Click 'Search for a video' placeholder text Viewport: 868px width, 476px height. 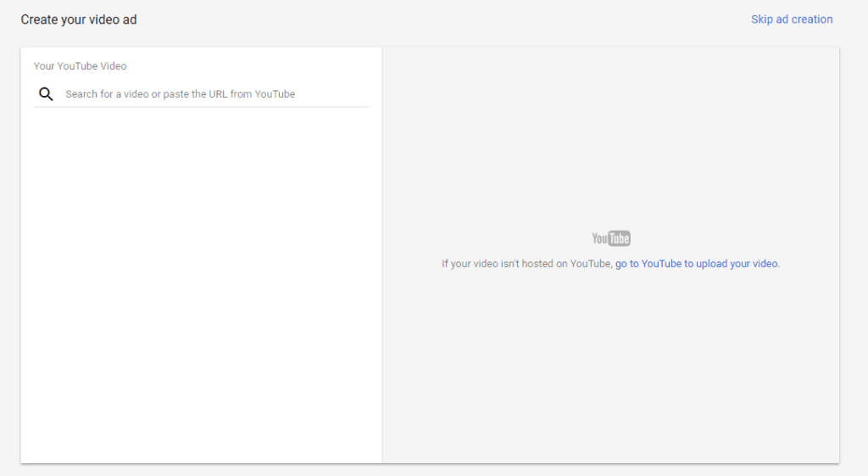(x=106, y=94)
